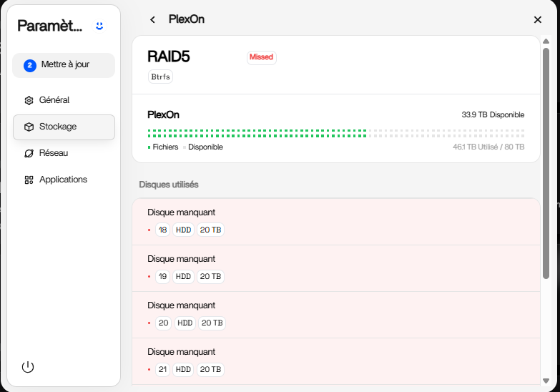
Task: Click the smiley face icon beside Paramètres
Action: (99, 26)
